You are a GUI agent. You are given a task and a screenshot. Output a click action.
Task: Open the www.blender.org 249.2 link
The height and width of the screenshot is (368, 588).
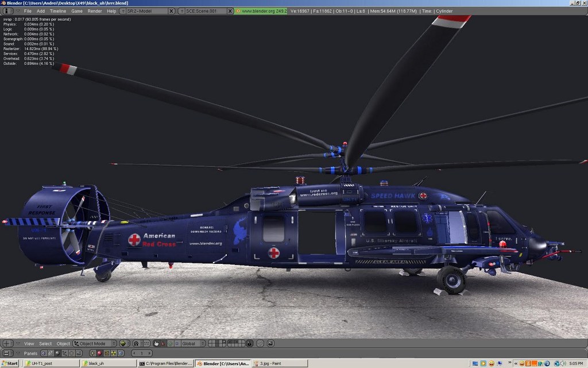261,11
